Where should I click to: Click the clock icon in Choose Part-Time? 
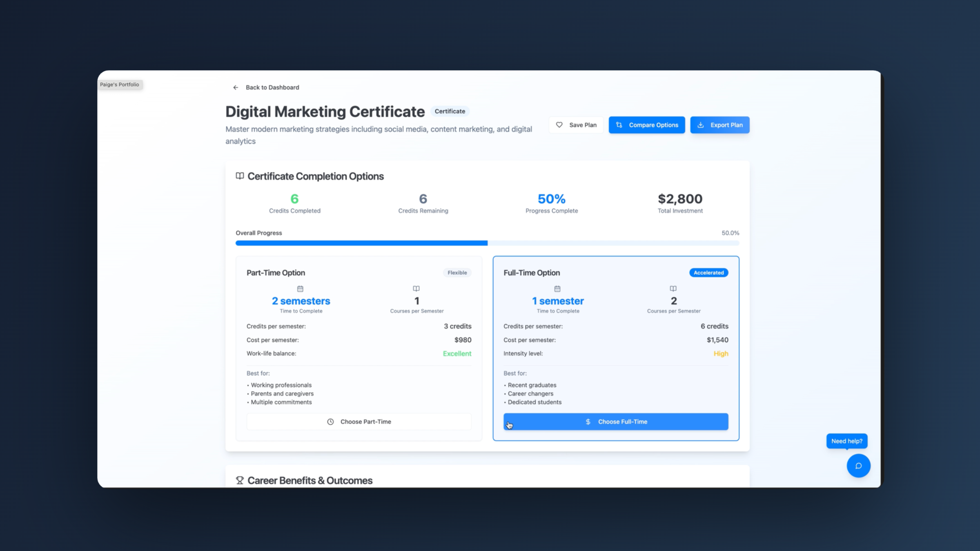click(x=330, y=422)
